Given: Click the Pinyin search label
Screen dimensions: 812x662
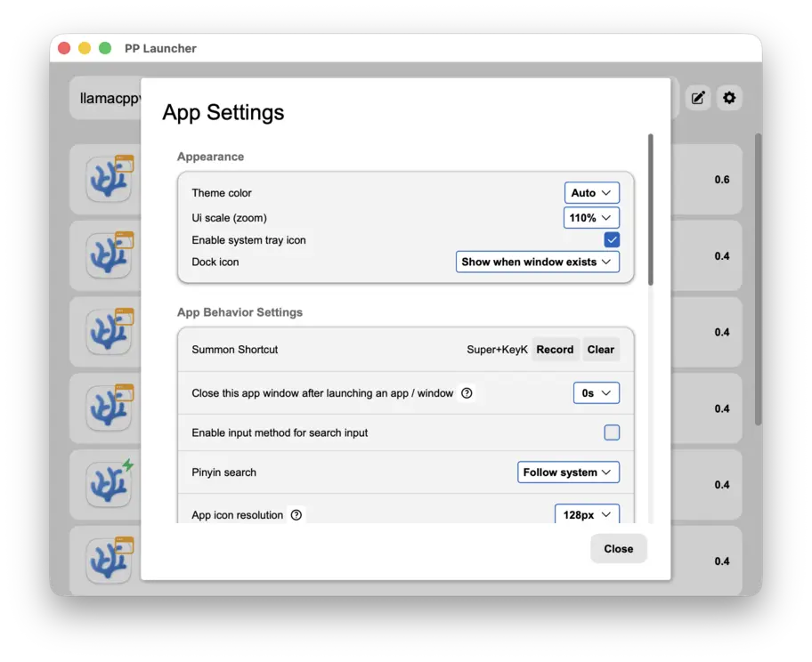Looking at the screenshot, I should point(223,472).
